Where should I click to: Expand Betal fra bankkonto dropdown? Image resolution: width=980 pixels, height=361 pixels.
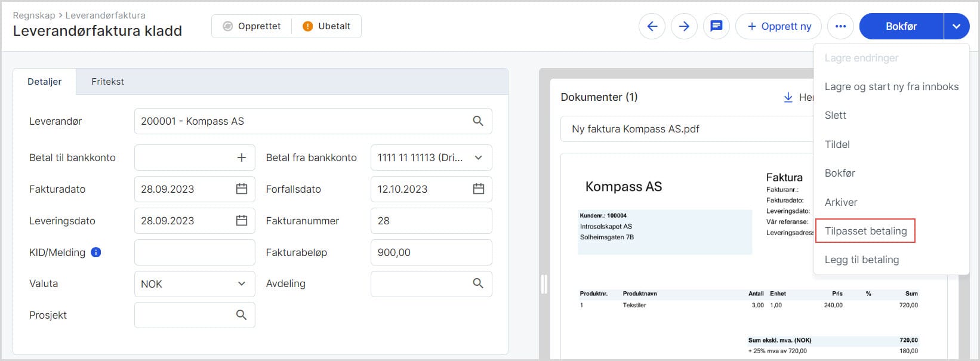(x=478, y=158)
